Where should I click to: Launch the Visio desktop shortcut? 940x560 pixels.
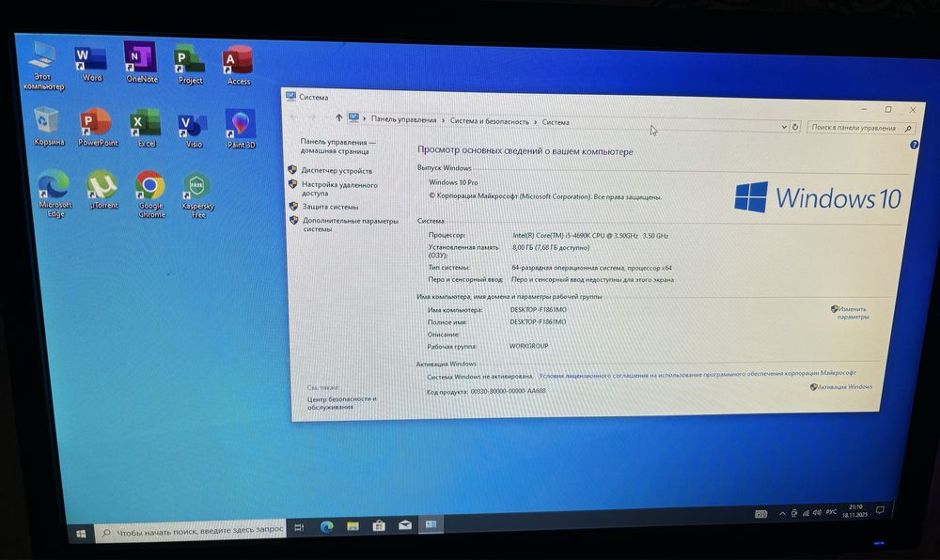[193, 131]
